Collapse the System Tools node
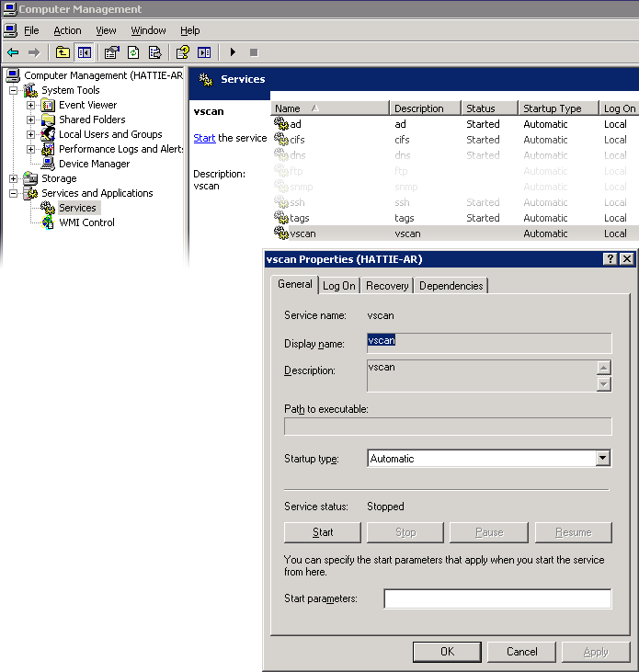 [14, 90]
